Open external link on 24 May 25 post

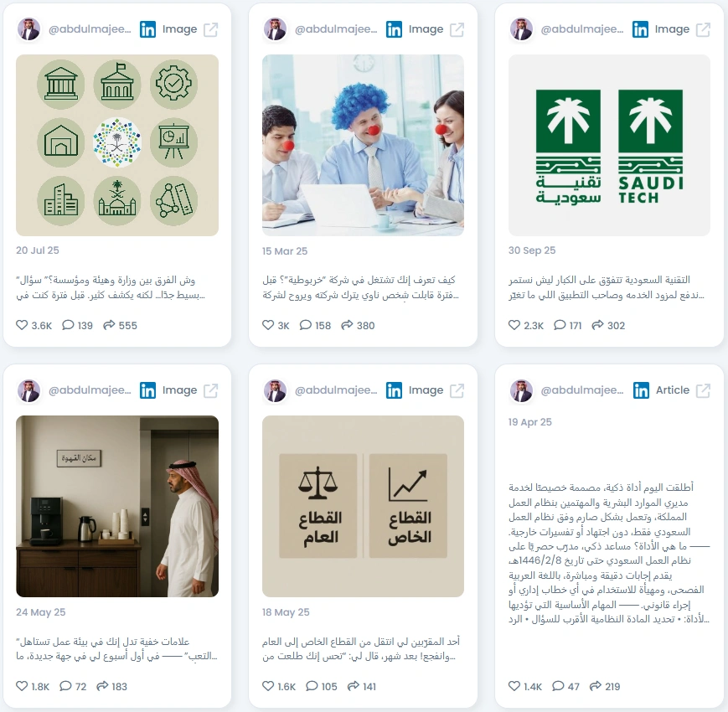click(211, 391)
